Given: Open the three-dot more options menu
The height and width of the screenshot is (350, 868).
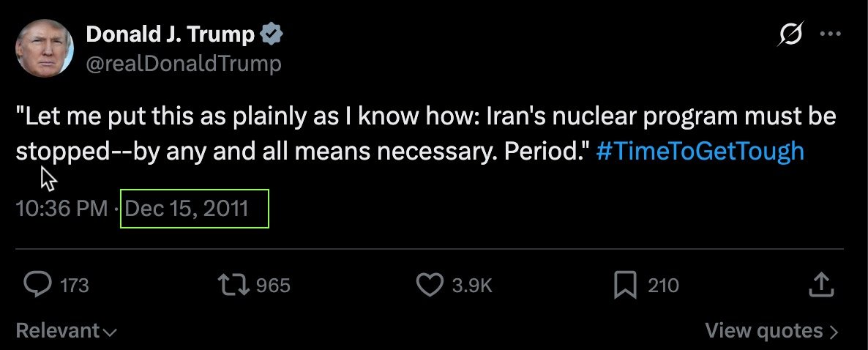Looking at the screenshot, I should pyautogui.click(x=831, y=34).
